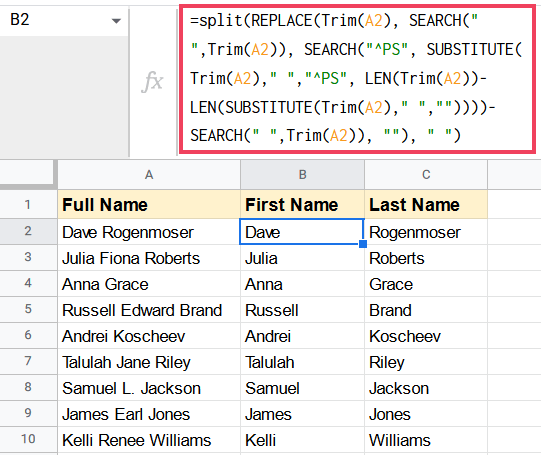The width and height of the screenshot is (541, 455).
Task: Click the Talulah first name cell
Action: click(x=302, y=362)
